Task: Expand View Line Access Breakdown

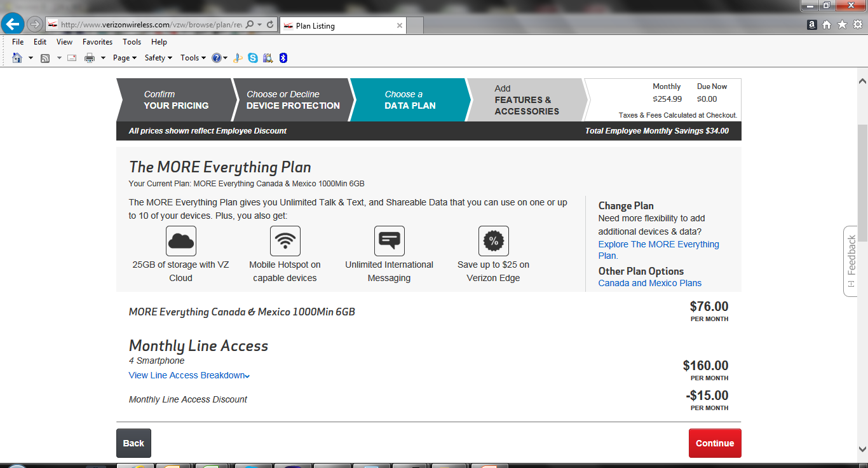Action: pos(189,375)
